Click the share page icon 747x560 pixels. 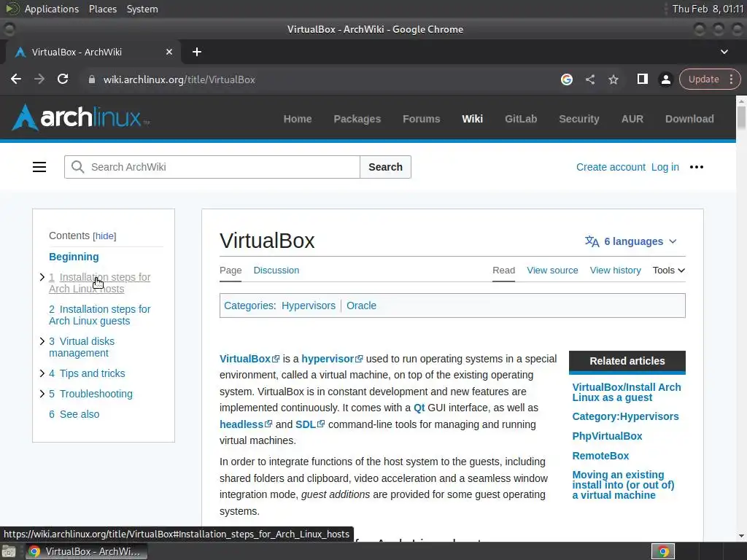(x=589, y=79)
